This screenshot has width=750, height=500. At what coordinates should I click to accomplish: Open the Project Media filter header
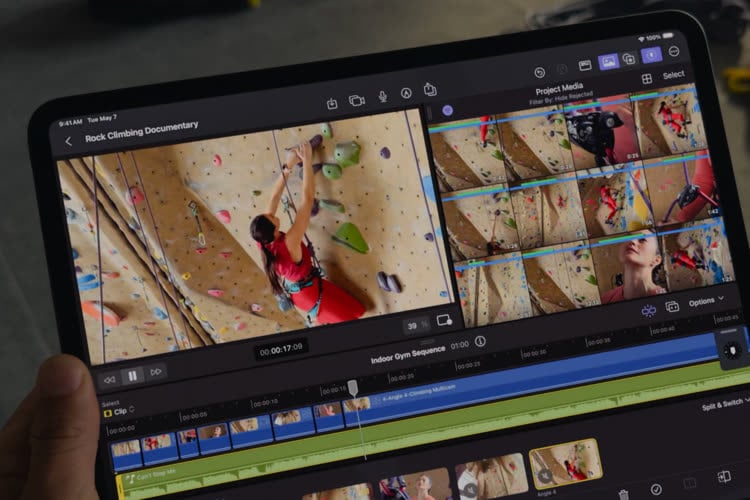pos(560,92)
